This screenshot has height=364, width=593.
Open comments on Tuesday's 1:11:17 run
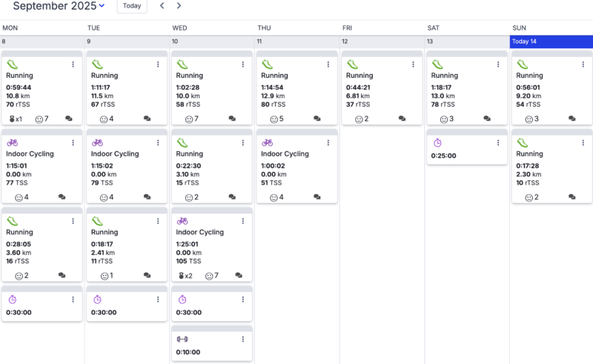coord(147,119)
